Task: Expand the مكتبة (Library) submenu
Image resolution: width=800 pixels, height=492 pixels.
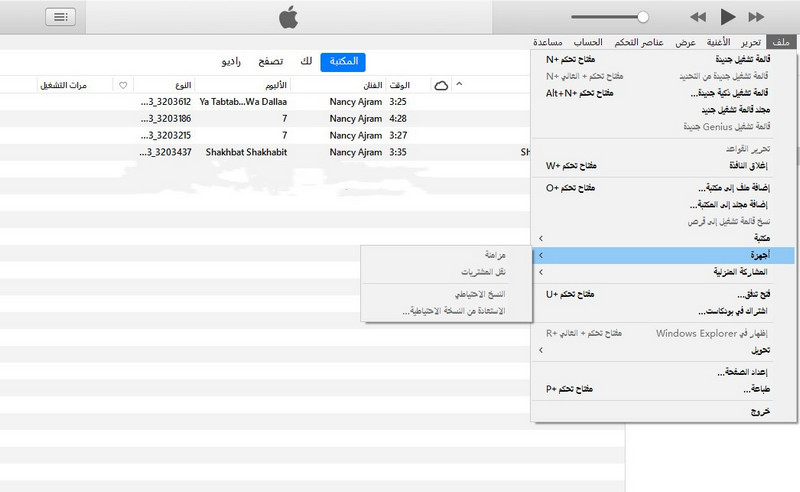Action: pos(663,238)
